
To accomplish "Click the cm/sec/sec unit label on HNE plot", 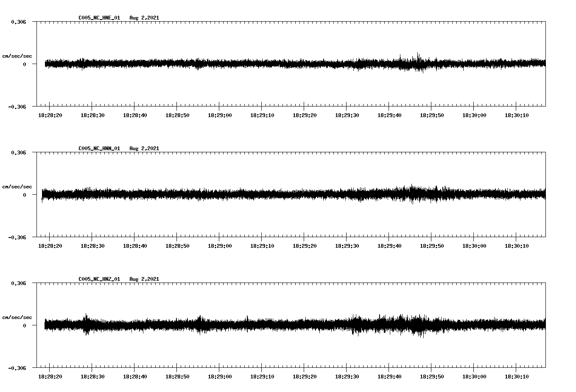I will (x=17, y=56).
